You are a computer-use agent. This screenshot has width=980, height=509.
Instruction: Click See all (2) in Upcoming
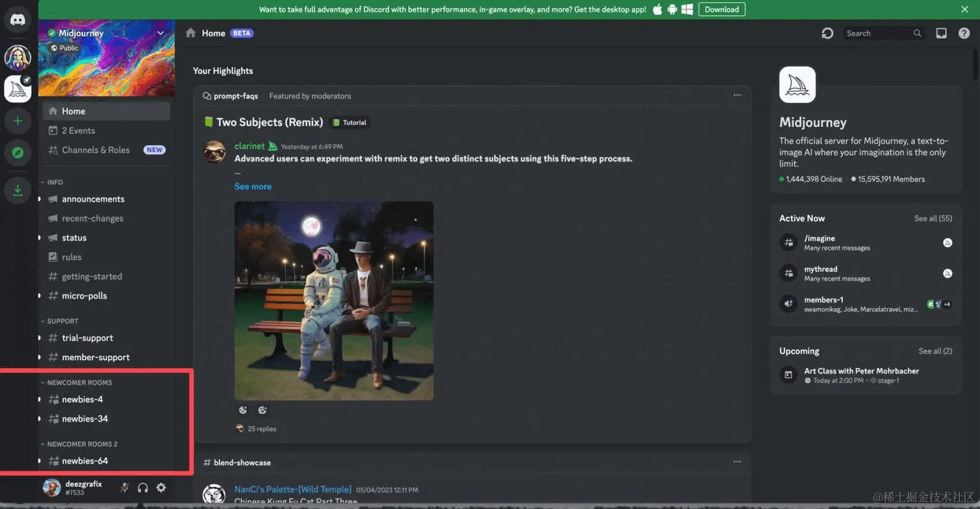click(935, 351)
